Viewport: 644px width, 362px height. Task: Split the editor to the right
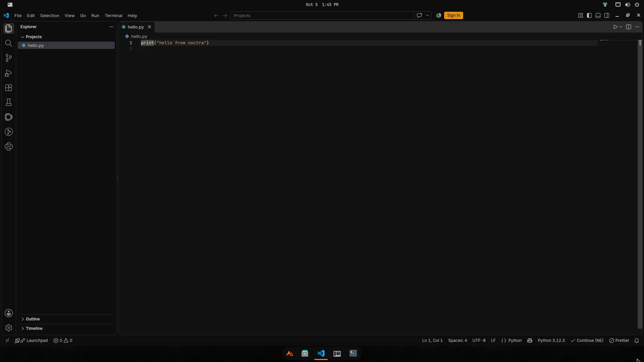pyautogui.click(x=628, y=27)
